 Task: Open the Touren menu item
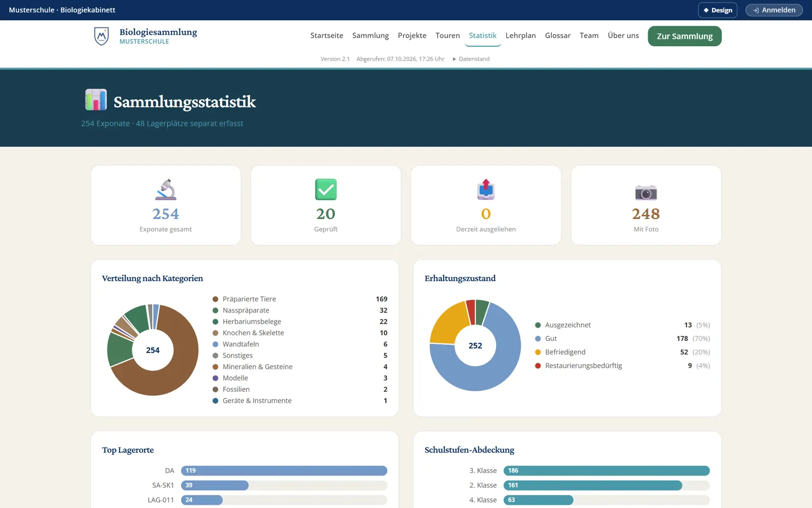(448, 36)
